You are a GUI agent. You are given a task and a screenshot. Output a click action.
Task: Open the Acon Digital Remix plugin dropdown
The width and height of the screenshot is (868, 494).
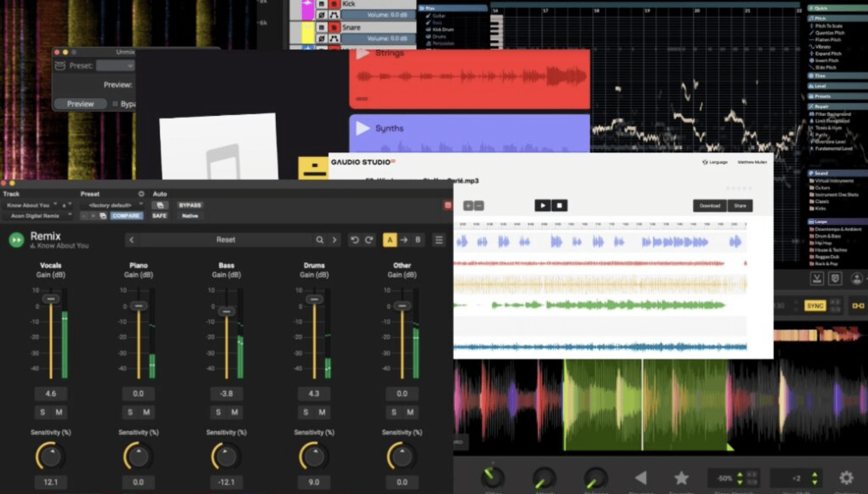click(x=38, y=216)
